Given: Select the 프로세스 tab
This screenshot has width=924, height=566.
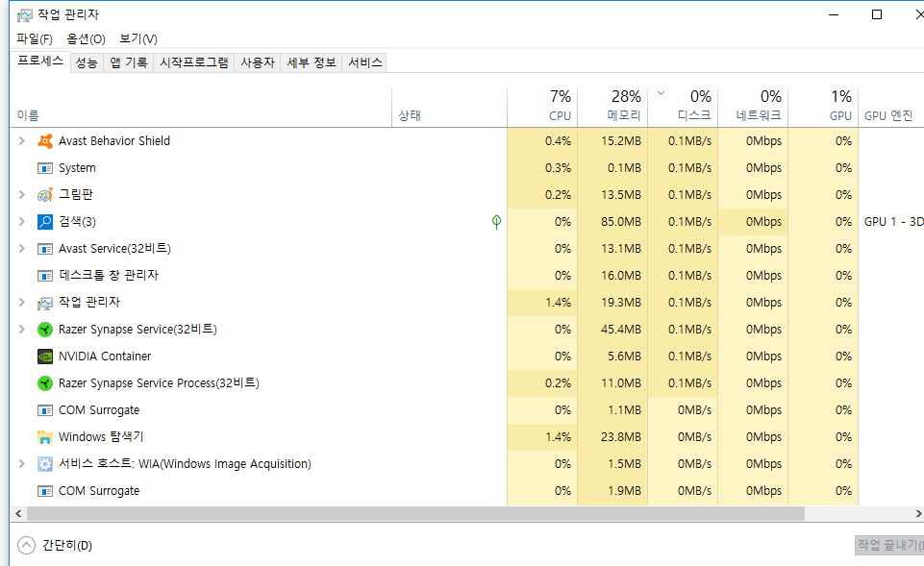Looking at the screenshot, I should pyautogui.click(x=40, y=62).
